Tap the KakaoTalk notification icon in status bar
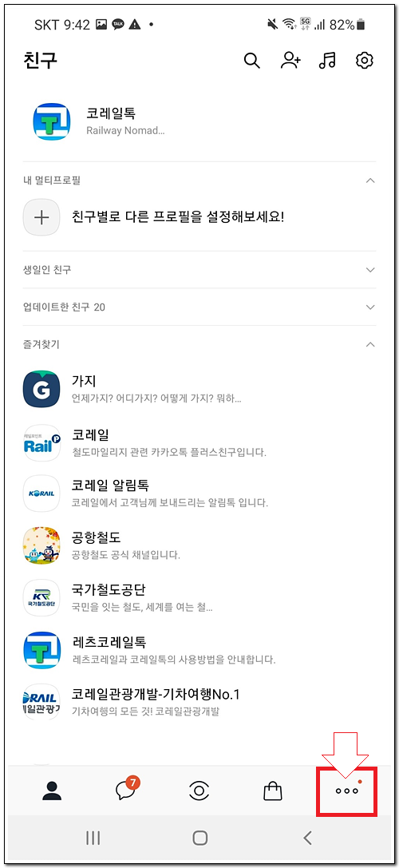The height and width of the screenshot is (868, 399). pyautogui.click(x=118, y=25)
